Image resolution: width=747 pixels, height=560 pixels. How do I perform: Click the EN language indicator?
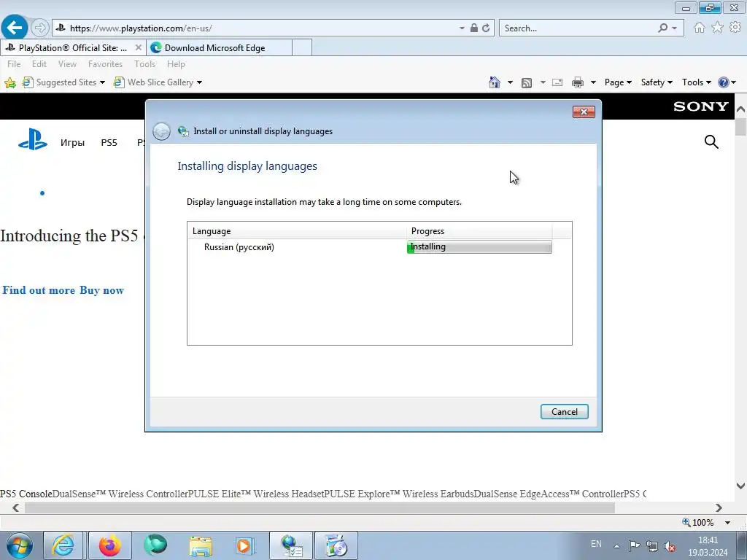coord(596,544)
